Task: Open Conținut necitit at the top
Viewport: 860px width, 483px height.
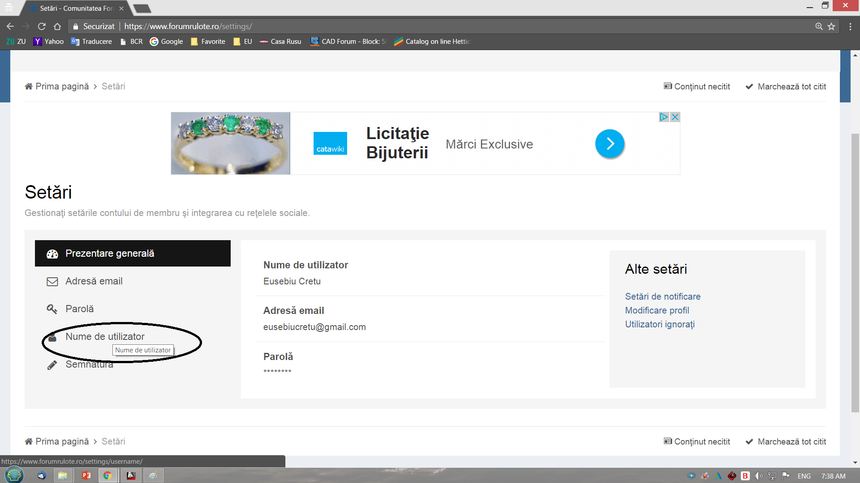Action: coord(702,87)
